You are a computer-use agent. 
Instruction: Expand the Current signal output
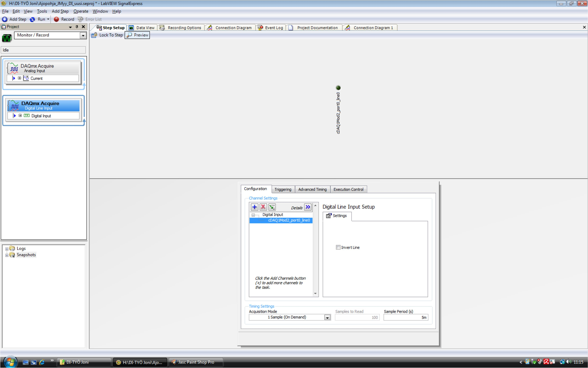click(x=19, y=78)
